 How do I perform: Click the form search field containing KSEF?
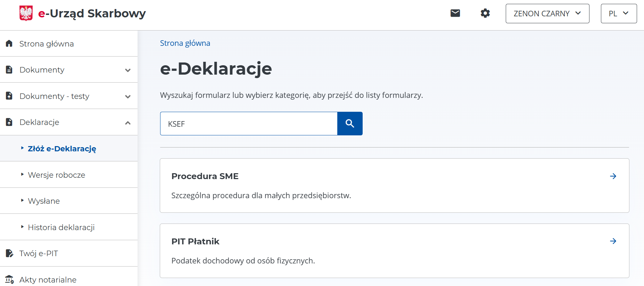[x=248, y=124]
